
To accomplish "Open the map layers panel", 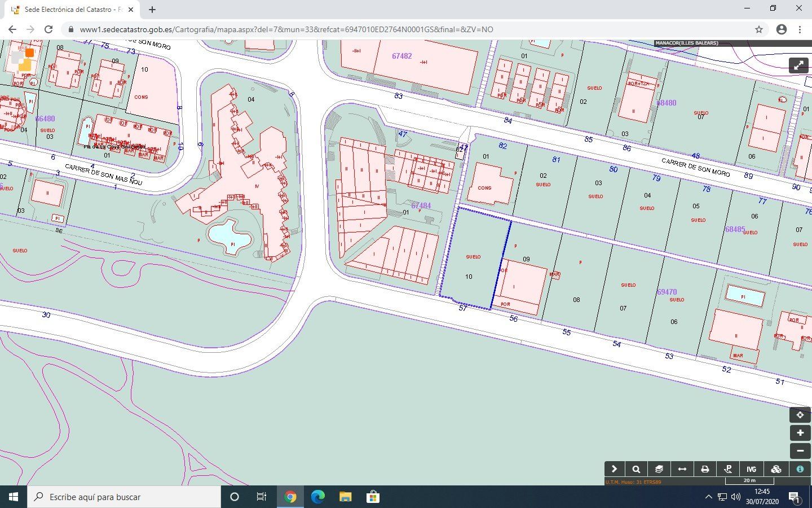I will point(659,469).
